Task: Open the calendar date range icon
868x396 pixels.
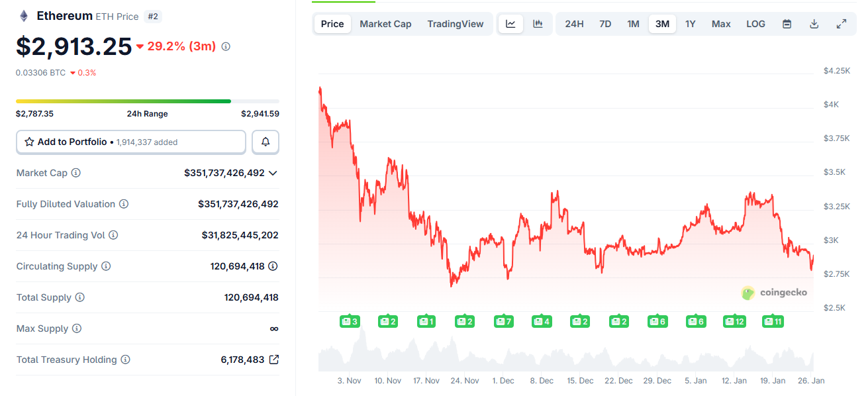Action: 787,23
